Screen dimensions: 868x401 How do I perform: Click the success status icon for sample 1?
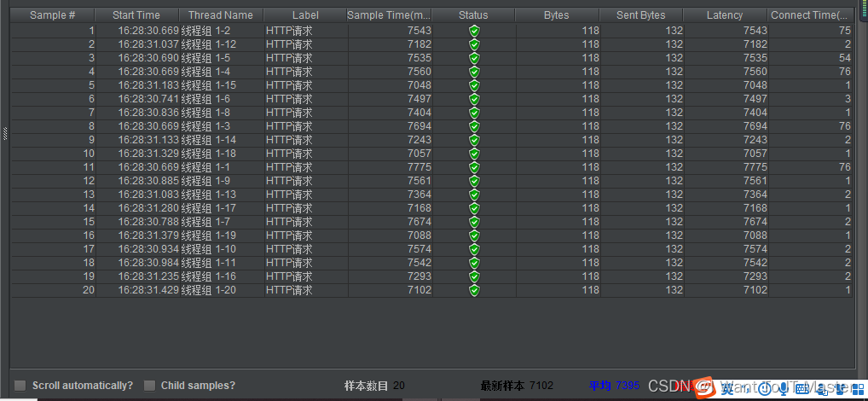pyautogui.click(x=474, y=31)
